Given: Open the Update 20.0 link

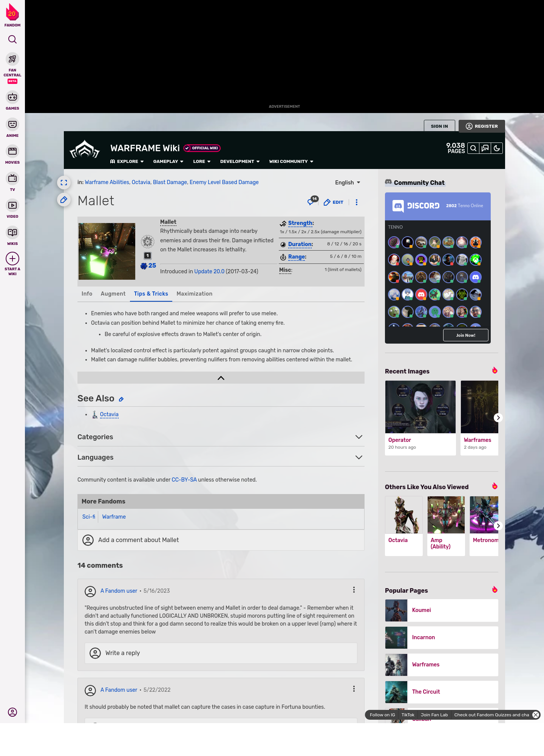Looking at the screenshot, I should pos(209,271).
